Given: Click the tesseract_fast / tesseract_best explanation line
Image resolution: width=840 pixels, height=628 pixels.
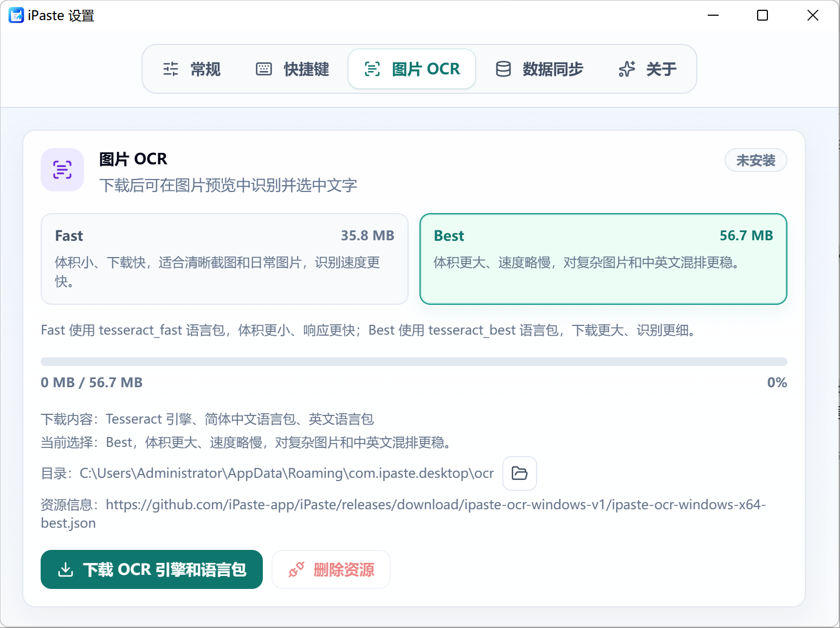Looking at the screenshot, I should tap(369, 330).
